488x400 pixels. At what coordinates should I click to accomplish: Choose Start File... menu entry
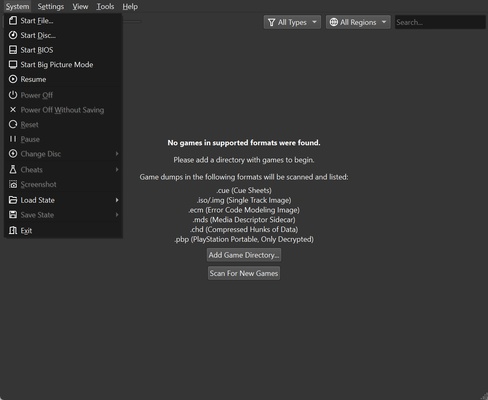[x=63, y=21]
